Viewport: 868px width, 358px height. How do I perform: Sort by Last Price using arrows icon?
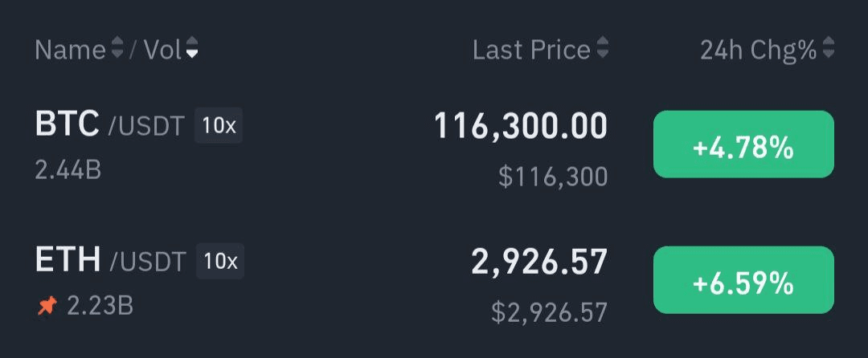(602, 48)
